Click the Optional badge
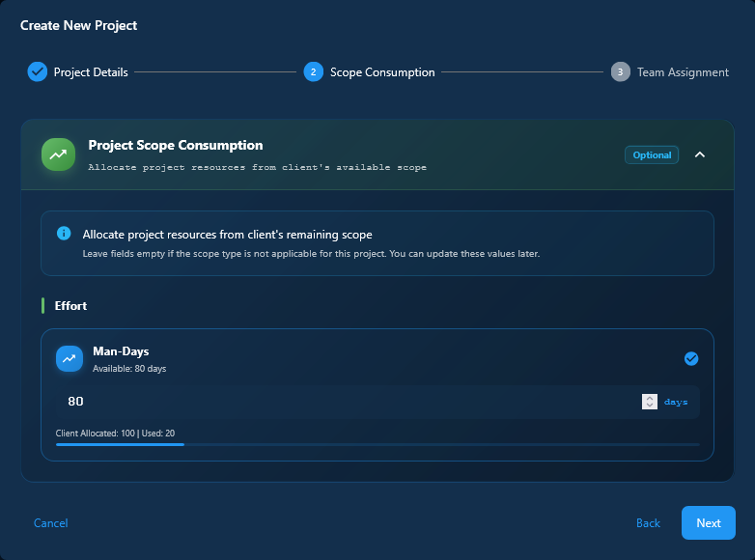 (652, 155)
